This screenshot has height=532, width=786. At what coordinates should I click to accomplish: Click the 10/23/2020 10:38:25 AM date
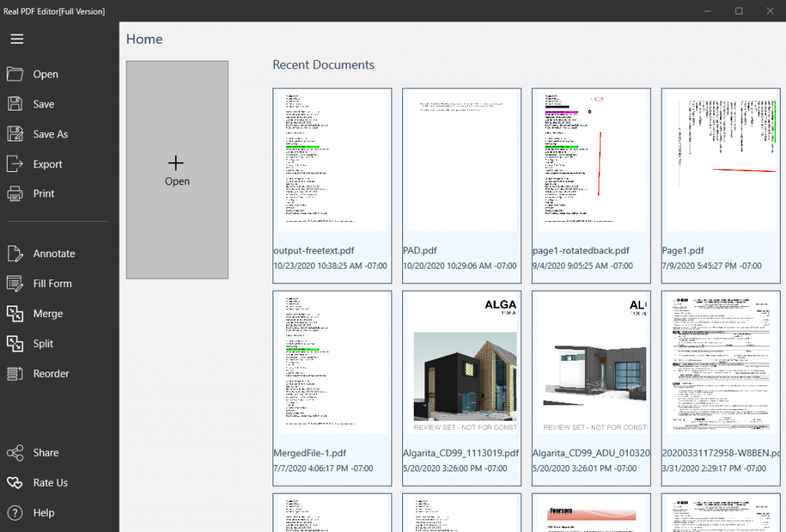330,266
